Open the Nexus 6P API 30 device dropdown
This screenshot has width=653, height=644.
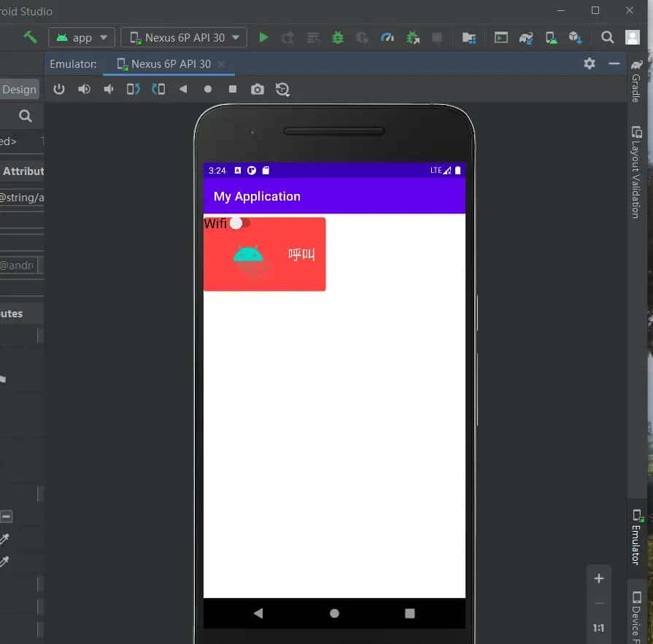pyautogui.click(x=183, y=37)
